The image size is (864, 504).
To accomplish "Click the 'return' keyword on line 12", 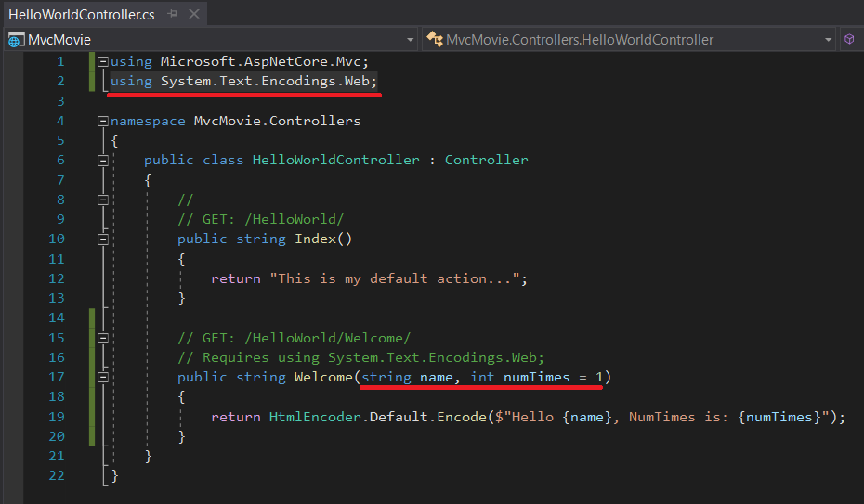I will (236, 279).
